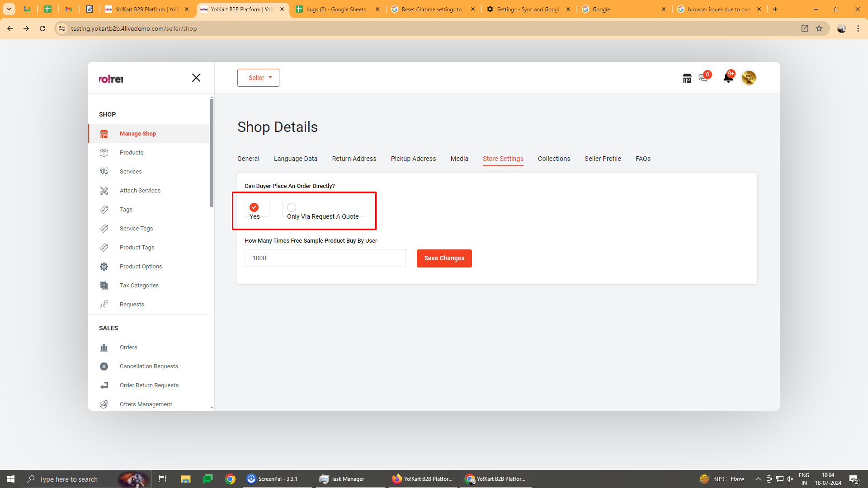The width and height of the screenshot is (868, 488).
Task: Select Only Via Request A Quote option
Action: (x=292, y=207)
